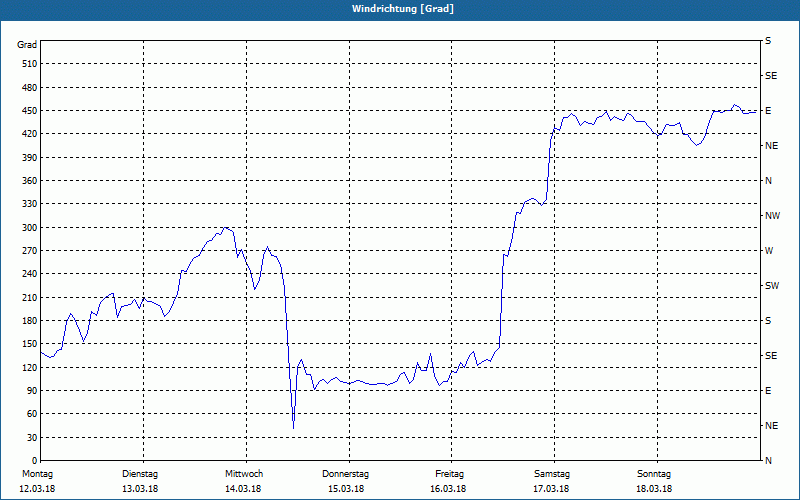The image size is (800, 500).
Task: Click the "0" y-axis value
Action: point(34,461)
